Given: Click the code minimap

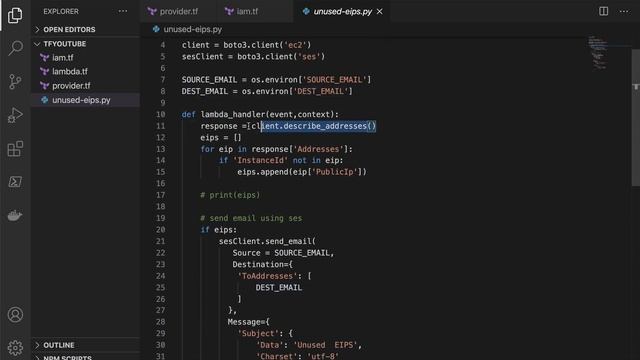Looking at the screenshot, I should point(597,53).
